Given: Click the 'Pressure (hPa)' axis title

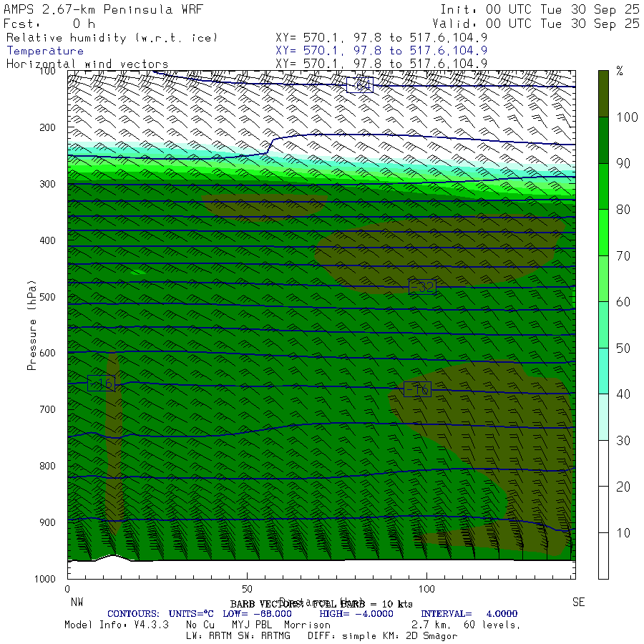Looking at the screenshot, I should tap(31, 325).
